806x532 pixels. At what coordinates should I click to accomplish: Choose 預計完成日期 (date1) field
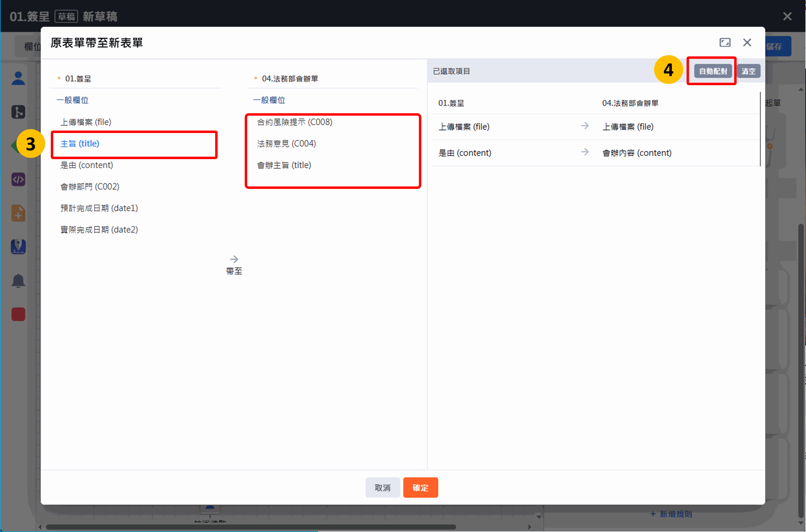point(99,208)
